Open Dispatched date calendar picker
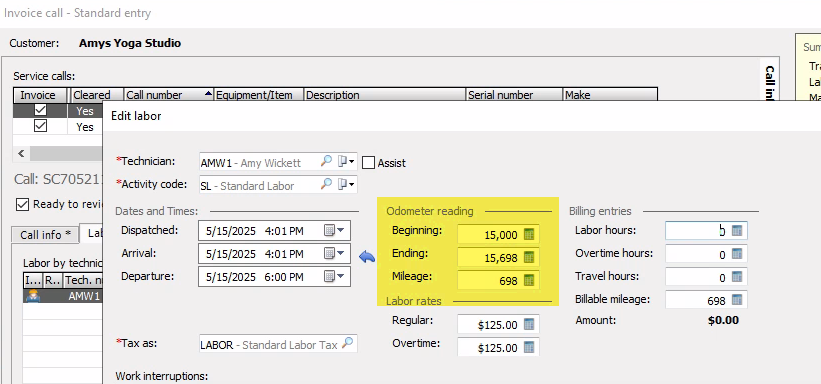821x384 pixels. click(x=334, y=231)
